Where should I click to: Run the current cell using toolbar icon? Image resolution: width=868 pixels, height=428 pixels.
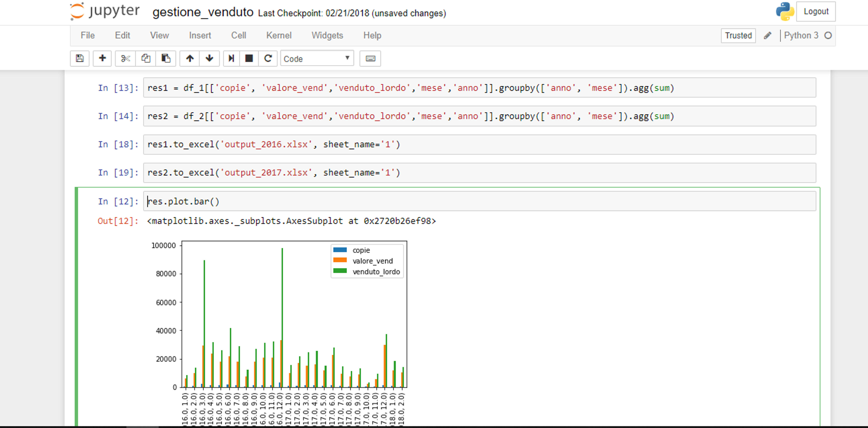tap(231, 59)
